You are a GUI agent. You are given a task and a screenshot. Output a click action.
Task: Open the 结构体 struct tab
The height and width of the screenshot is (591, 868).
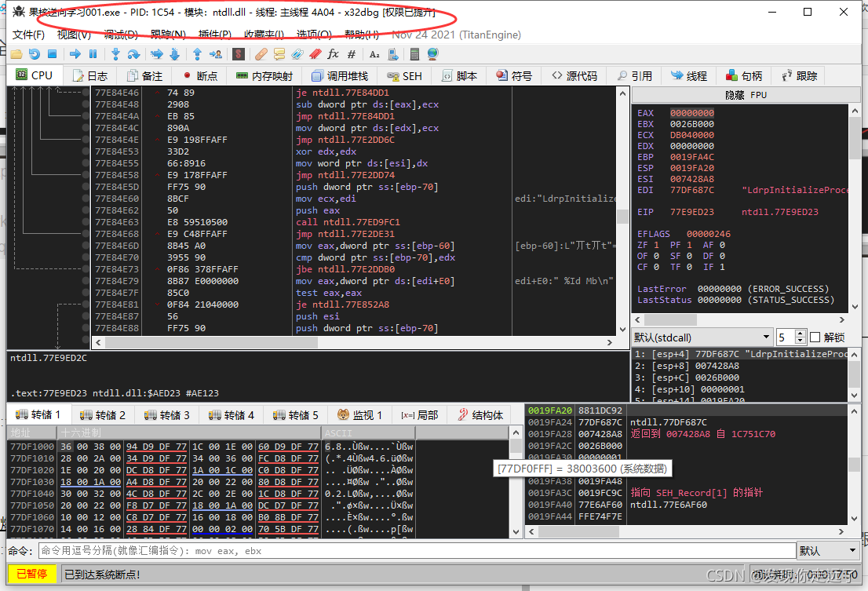coord(481,414)
